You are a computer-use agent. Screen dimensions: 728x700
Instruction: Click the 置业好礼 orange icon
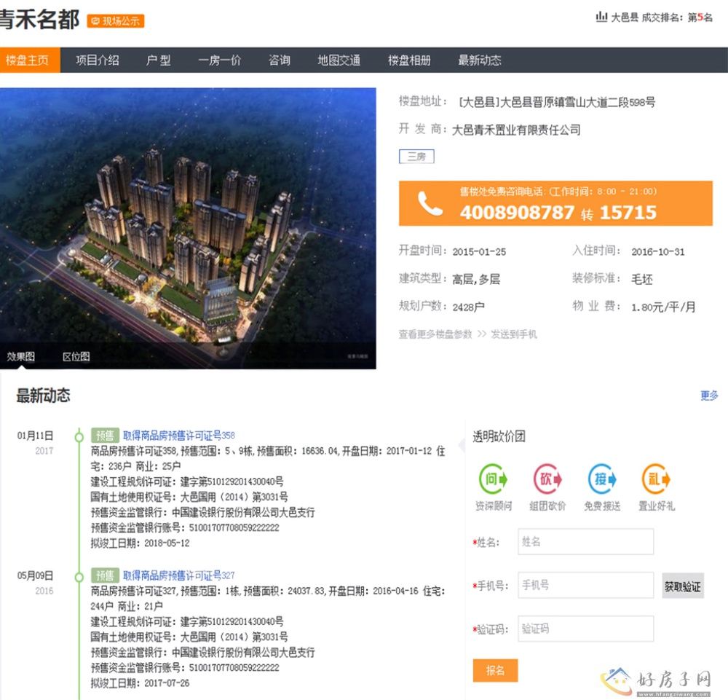click(x=656, y=479)
